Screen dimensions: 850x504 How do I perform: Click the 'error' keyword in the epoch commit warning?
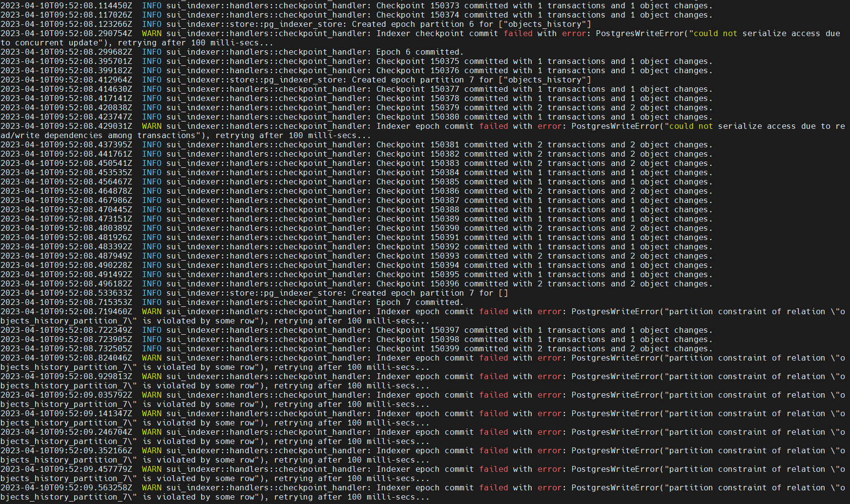click(x=550, y=126)
